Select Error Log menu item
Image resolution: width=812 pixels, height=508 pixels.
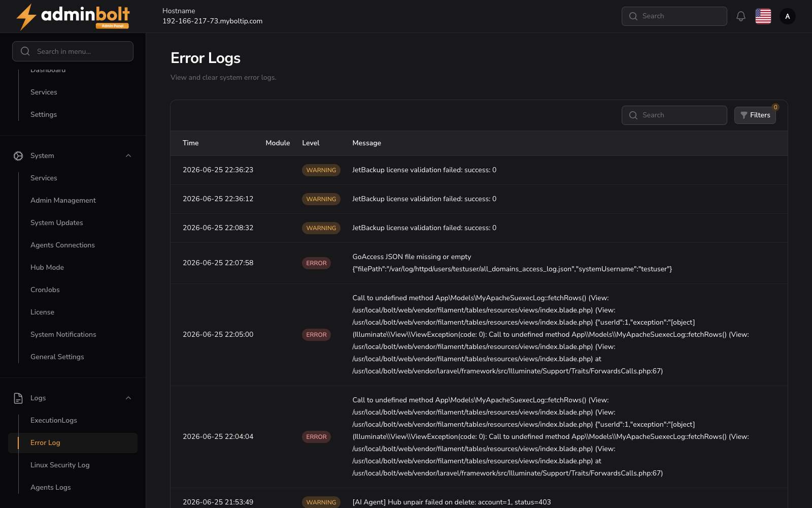pos(73,443)
